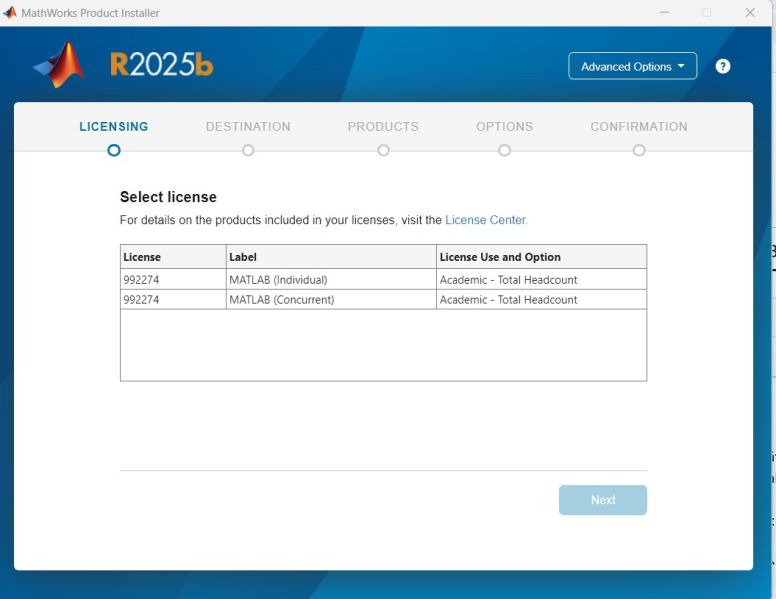Click the MathWorks icon in the title bar
Viewport: 776px width, 599px height.
[10, 13]
